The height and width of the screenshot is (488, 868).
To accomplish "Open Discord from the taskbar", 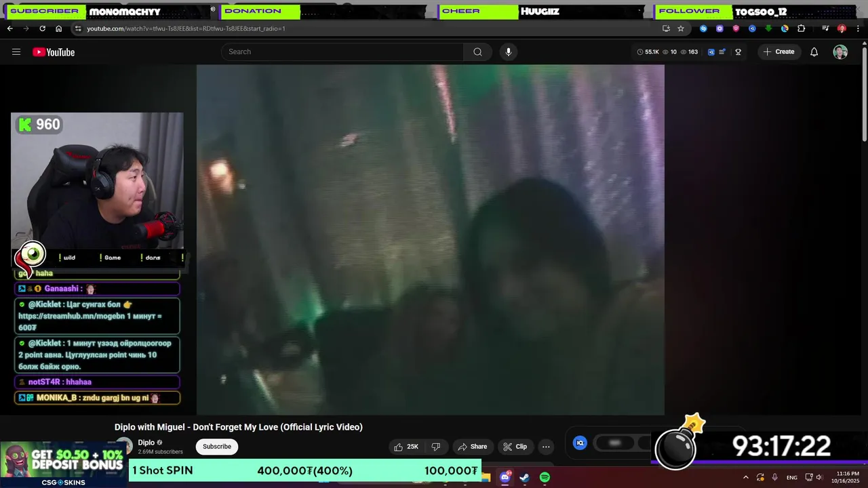I will 505,477.
